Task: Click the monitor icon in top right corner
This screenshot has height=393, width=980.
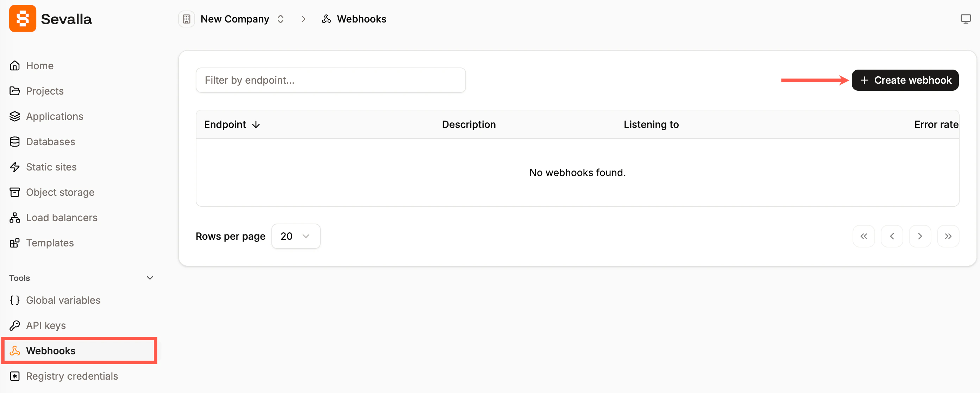Action: point(966,18)
